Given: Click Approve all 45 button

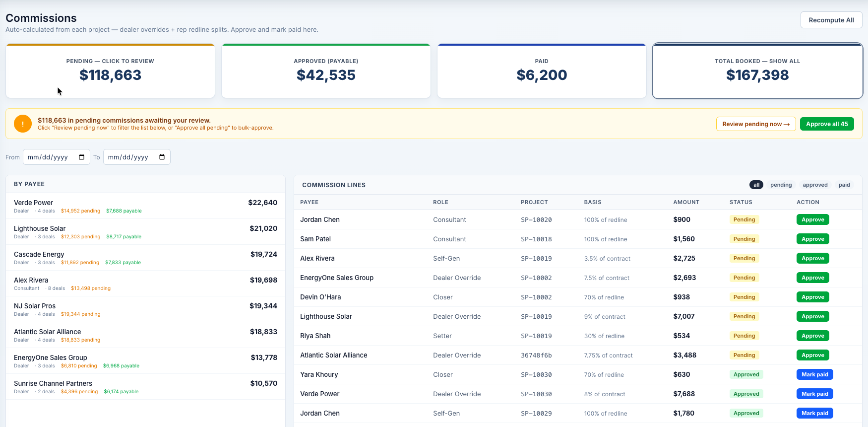Looking at the screenshot, I should (827, 124).
